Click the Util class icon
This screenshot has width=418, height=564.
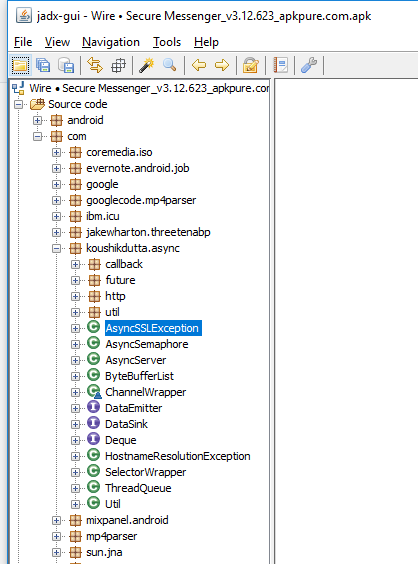tap(94, 503)
